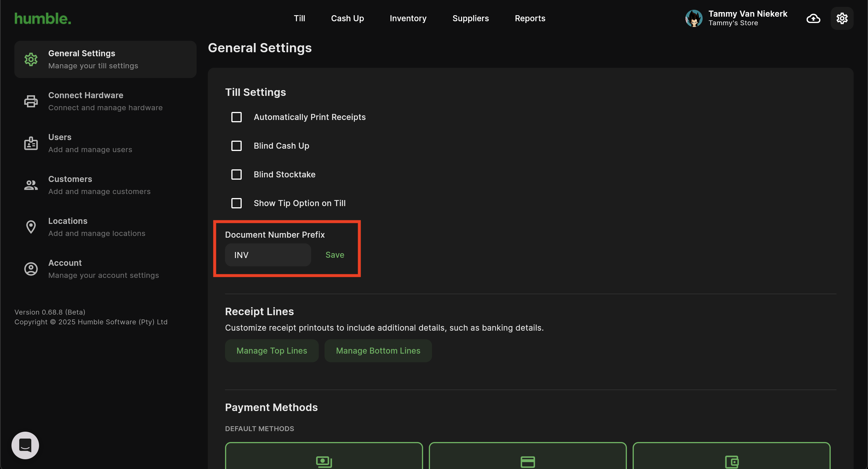Open Customers settings section
The width and height of the screenshot is (868, 469).
pyautogui.click(x=105, y=185)
